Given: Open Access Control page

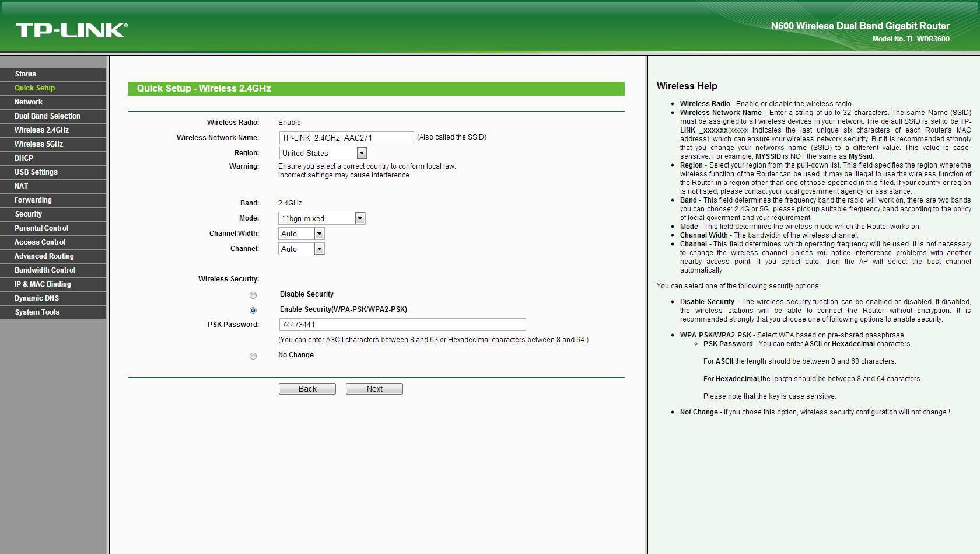Looking at the screenshot, I should [x=53, y=242].
